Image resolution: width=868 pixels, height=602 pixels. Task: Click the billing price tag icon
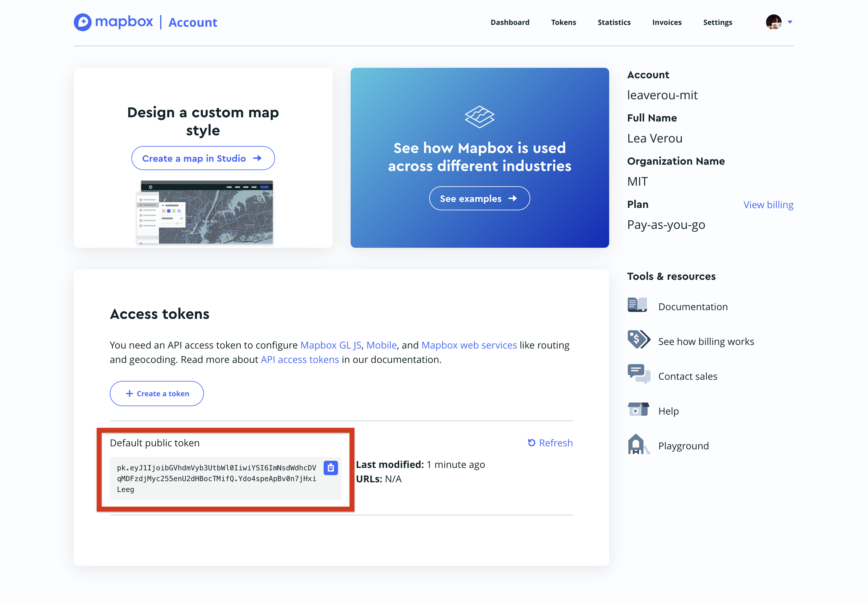638,339
